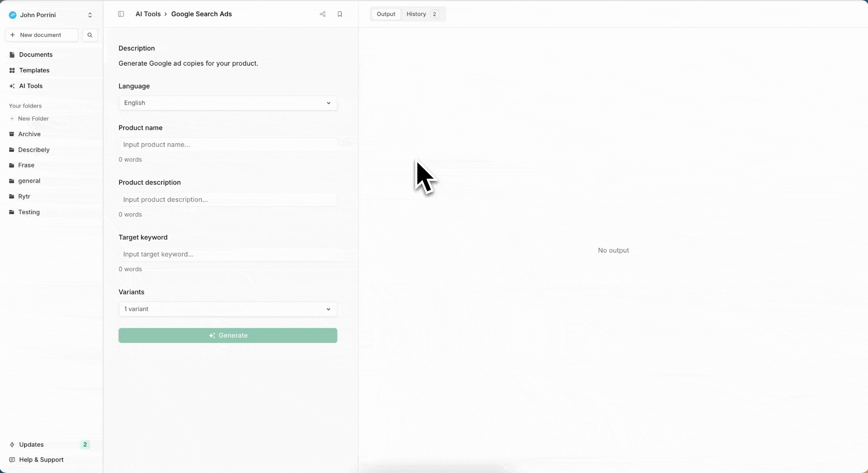Click the Rytr folder icon
868x473 pixels.
12,197
